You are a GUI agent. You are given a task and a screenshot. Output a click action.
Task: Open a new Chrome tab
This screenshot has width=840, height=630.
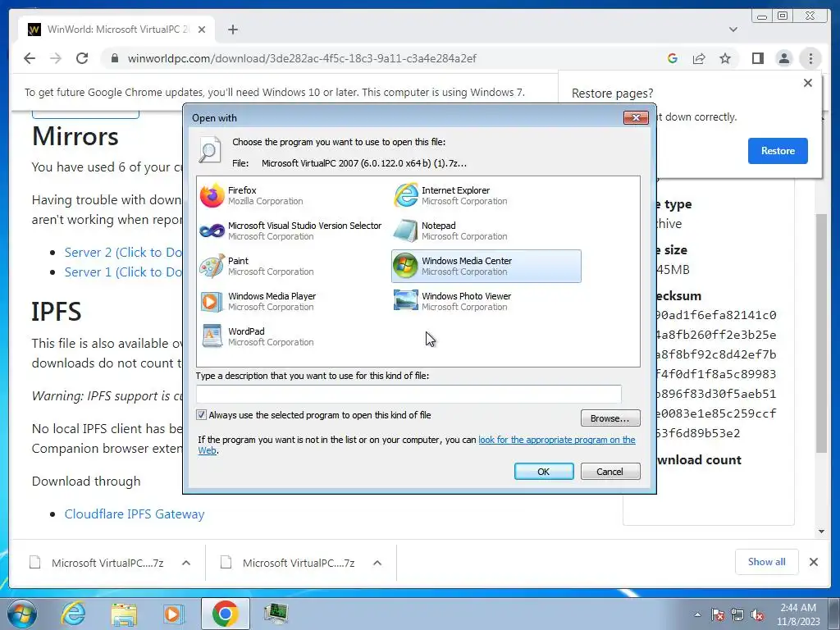coord(232,30)
